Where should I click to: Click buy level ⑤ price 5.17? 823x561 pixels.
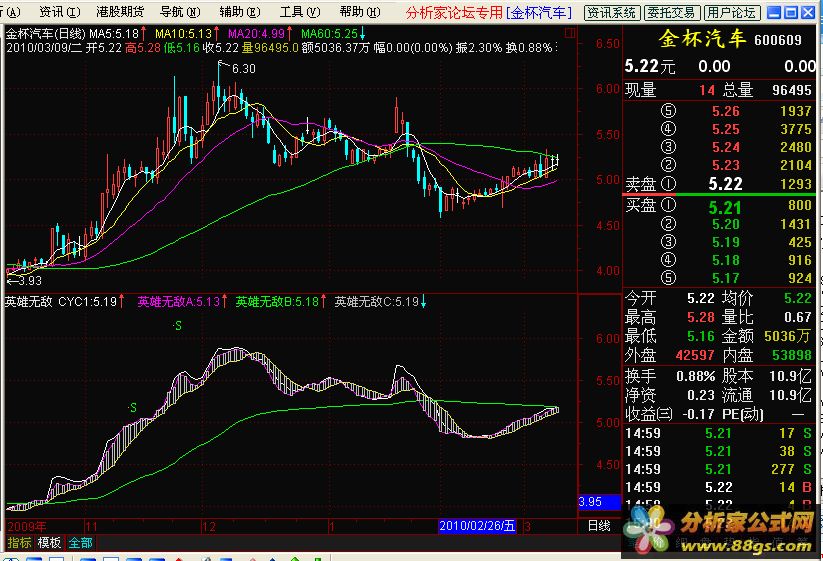pos(725,278)
